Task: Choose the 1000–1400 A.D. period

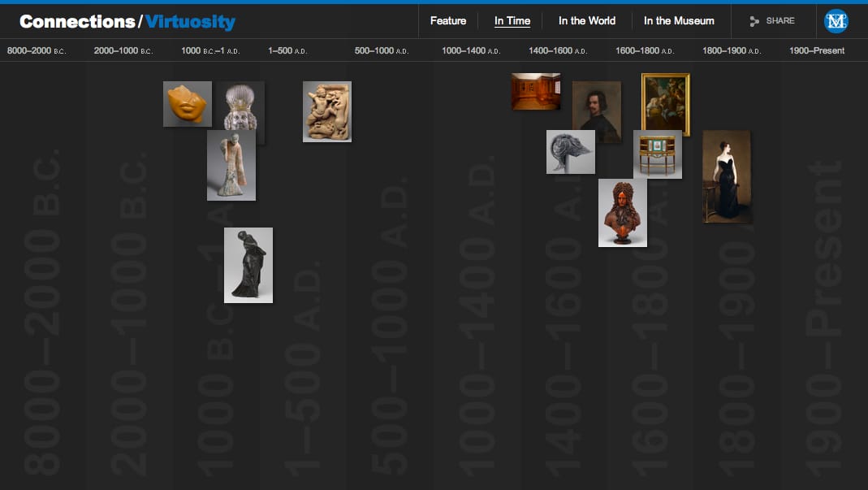Action: (470, 50)
